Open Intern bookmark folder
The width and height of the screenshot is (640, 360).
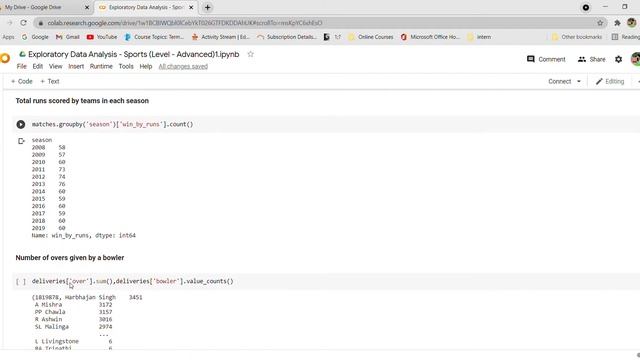479,37
